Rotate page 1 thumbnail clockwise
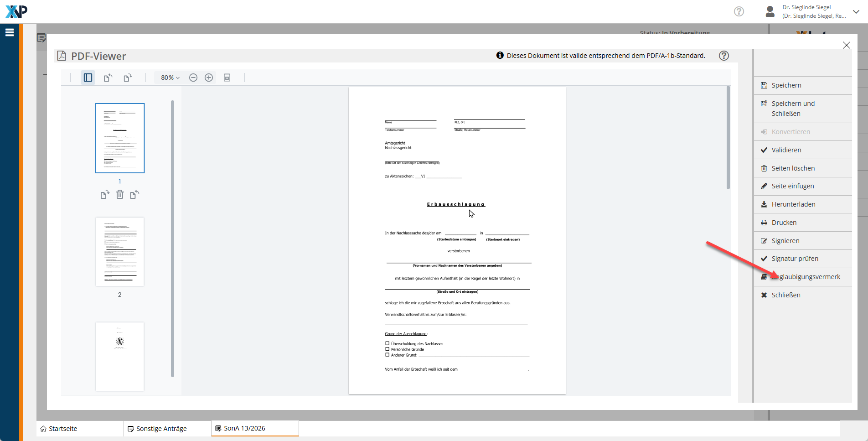The image size is (868, 441). [105, 195]
